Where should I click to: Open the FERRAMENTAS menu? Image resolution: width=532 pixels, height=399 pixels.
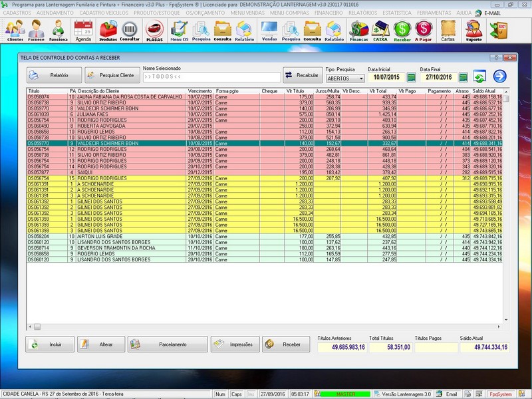pyautogui.click(x=434, y=13)
